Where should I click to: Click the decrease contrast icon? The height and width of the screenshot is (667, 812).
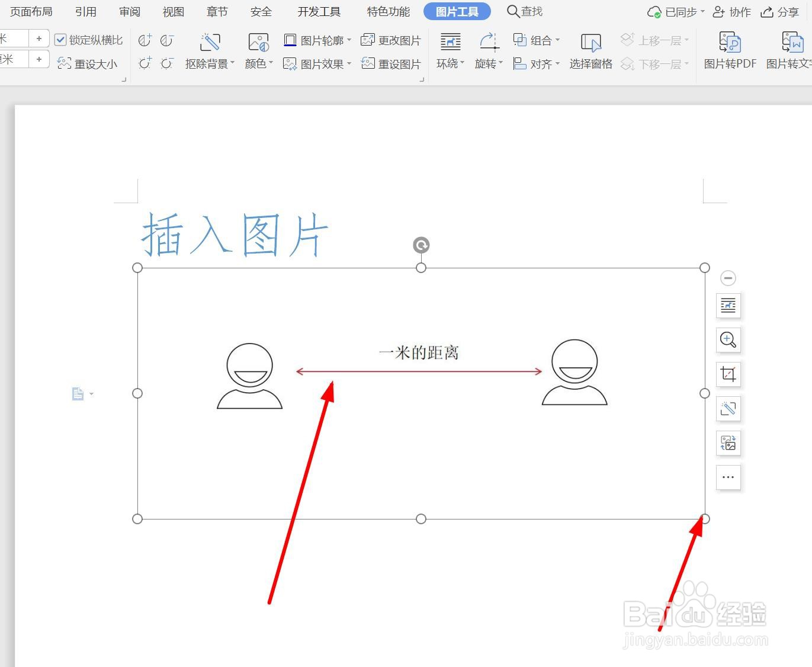167,40
